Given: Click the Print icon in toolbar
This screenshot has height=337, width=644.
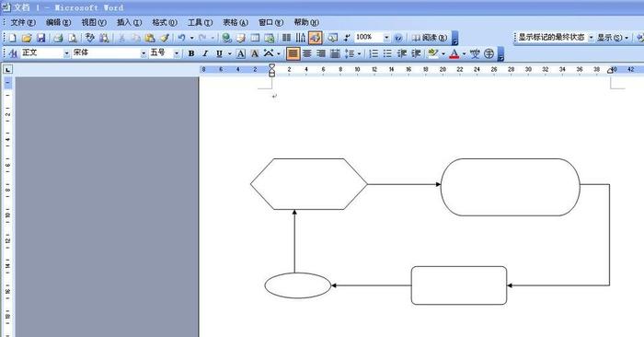Looking at the screenshot, I should coord(58,39).
